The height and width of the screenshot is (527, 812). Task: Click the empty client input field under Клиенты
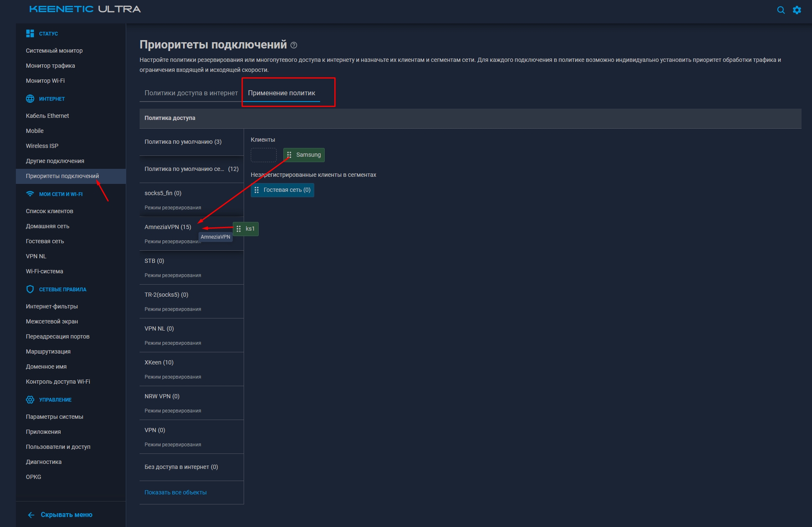263,155
